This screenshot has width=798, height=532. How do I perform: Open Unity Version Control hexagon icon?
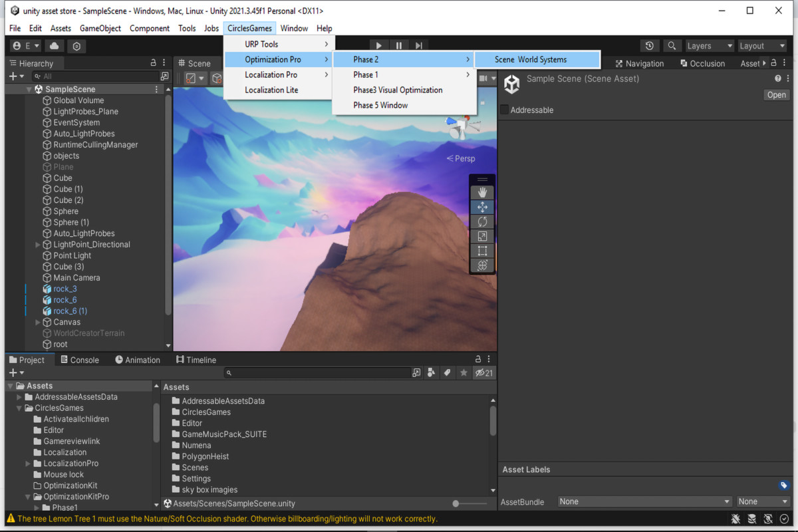pos(77,46)
